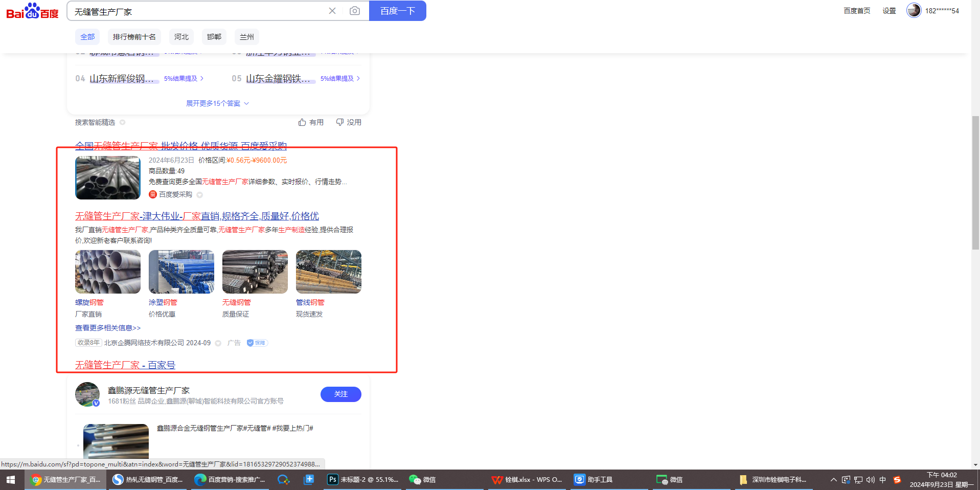The width and height of the screenshot is (980, 490).
Task: Switch to the Edge window 百度营销
Action: [x=230, y=480]
